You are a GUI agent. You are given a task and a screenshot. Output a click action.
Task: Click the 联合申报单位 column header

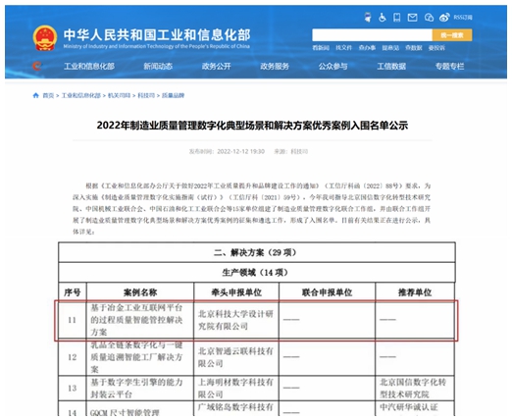point(327,292)
